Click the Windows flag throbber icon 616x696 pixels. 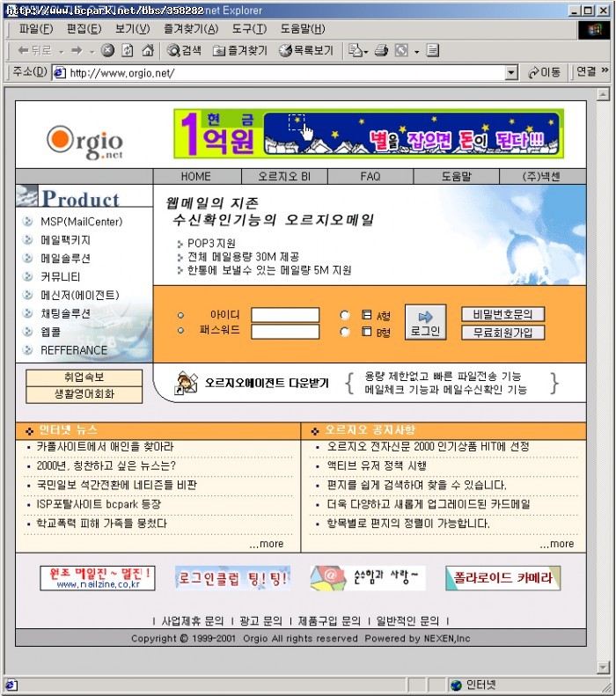coord(594,30)
